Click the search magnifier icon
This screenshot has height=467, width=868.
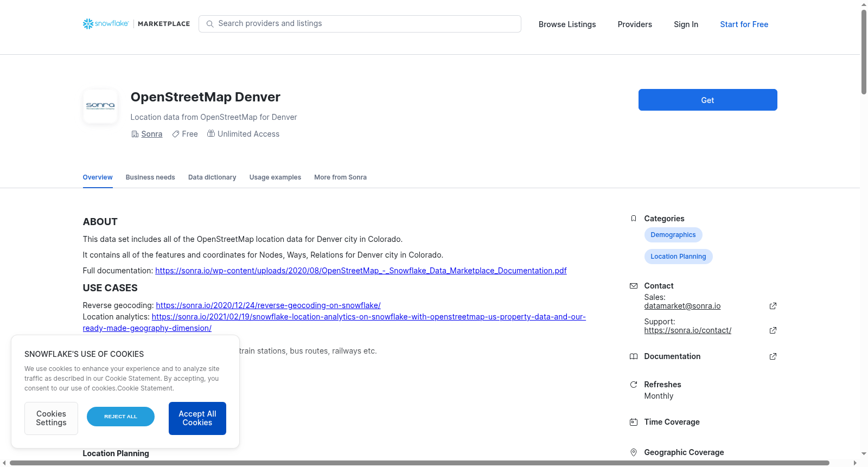210,24
